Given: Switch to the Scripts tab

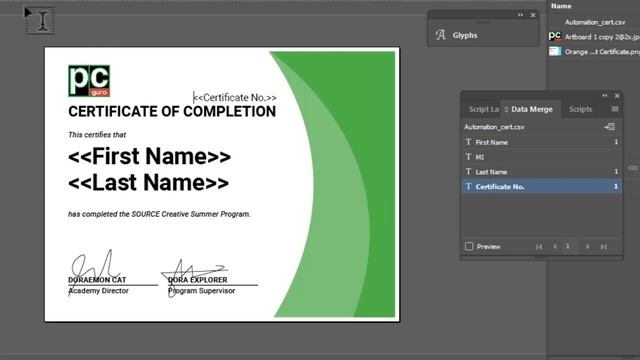Looking at the screenshot, I should 580,109.
